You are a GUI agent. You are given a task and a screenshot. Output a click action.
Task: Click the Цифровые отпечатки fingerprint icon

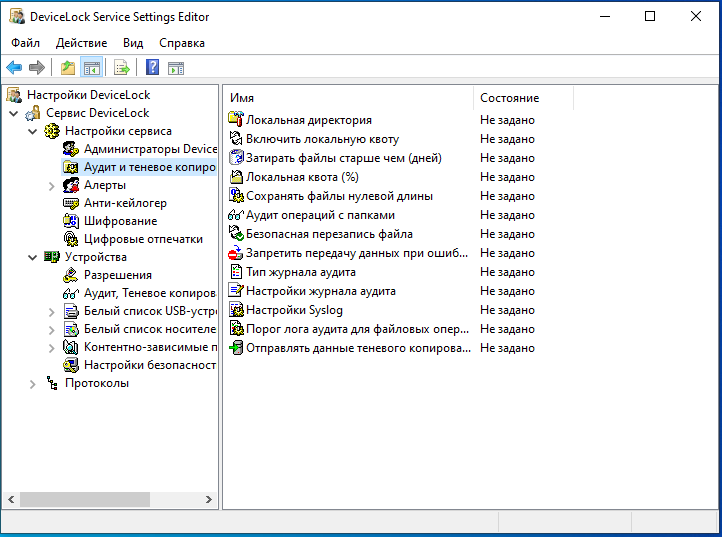(x=70, y=239)
